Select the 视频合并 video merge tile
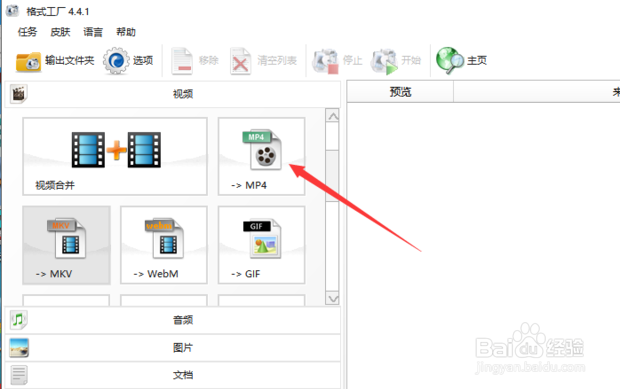 [115, 156]
